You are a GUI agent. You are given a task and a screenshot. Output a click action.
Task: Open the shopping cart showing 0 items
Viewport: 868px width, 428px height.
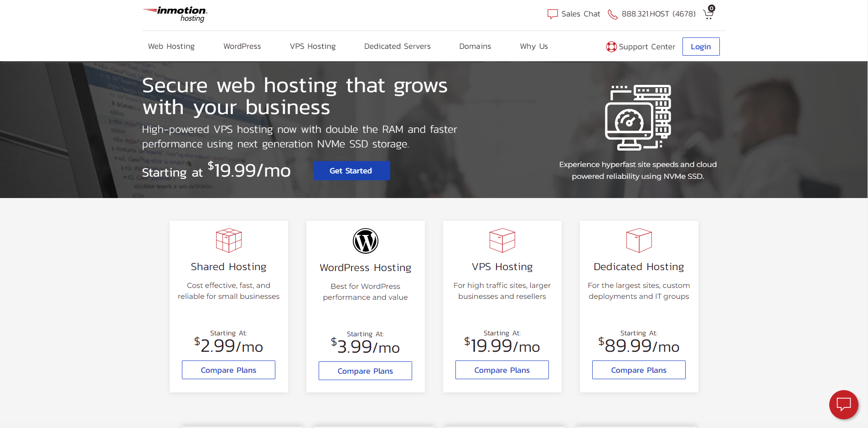tap(708, 14)
